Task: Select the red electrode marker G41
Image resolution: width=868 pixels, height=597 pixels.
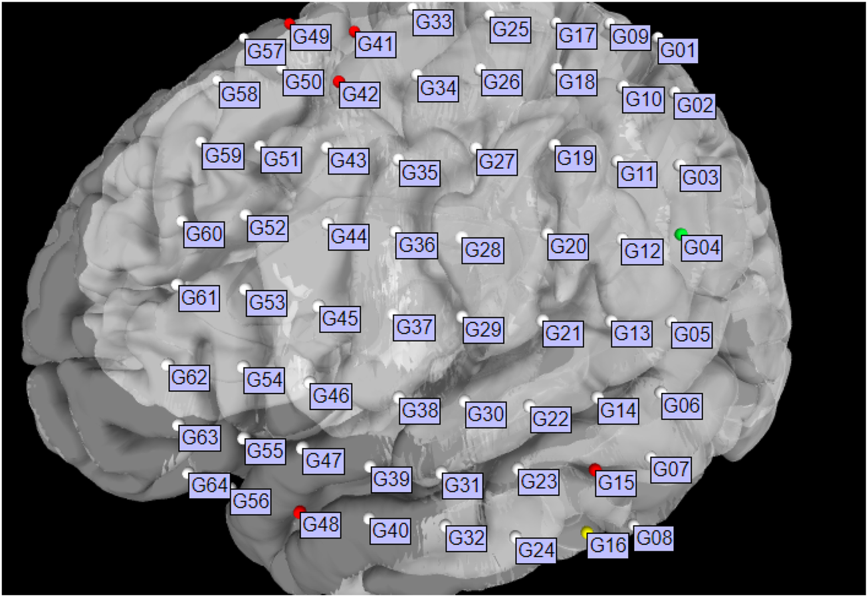Action: 353,31
